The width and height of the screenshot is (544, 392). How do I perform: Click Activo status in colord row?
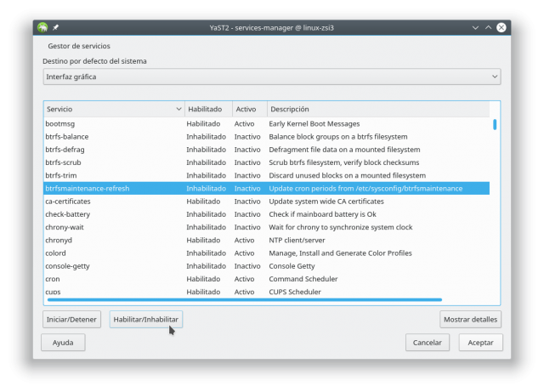coord(244,253)
